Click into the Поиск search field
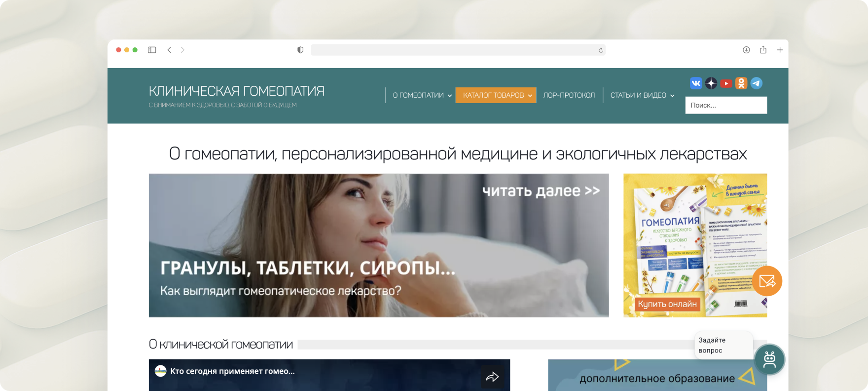868x391 pixels. pyautogui.click(x=725, y=105)
